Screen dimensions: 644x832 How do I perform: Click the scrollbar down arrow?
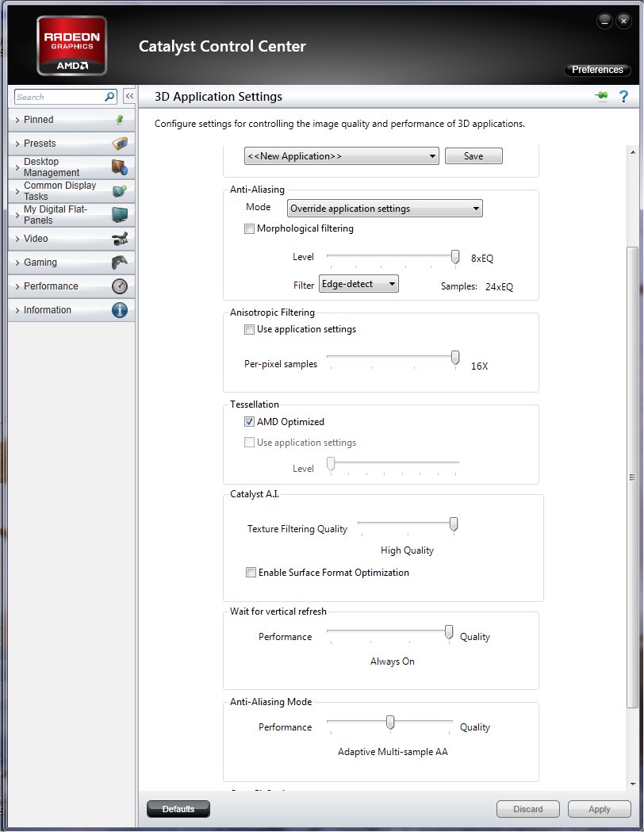point(632,784)
